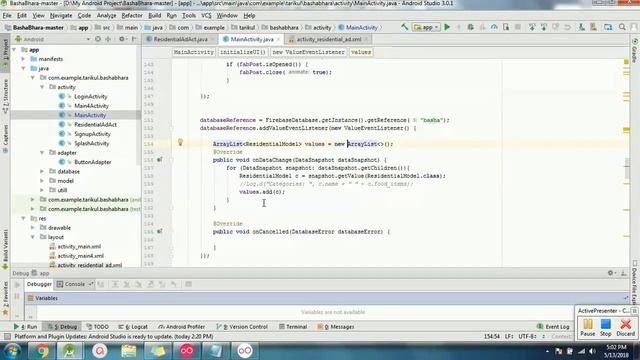
Task: Switch to activity_residential_ad.xml editor tab
Action: point(329,39)
